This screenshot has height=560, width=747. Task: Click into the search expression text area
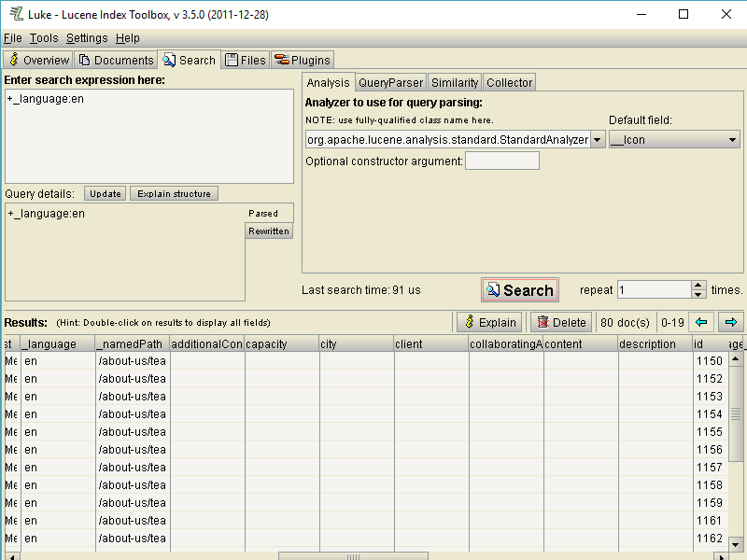[x=149, y=136]
